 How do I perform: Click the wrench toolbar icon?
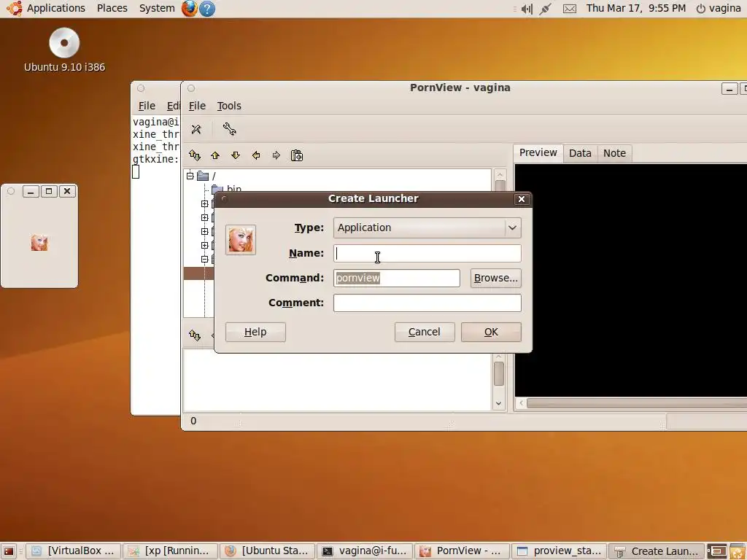click(229, 129)
